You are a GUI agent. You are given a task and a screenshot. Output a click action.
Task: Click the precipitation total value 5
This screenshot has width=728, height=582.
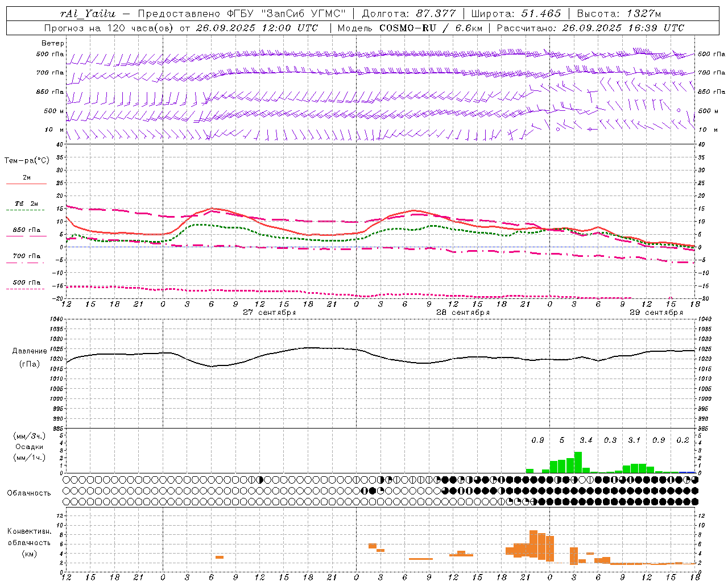coord(562,440)
